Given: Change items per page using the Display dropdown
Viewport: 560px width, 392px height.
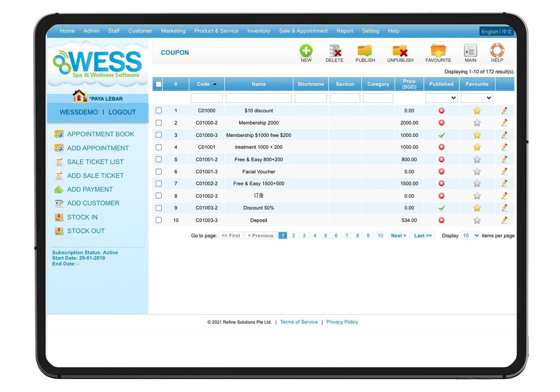Looking at the screenshot, I should [x=470, y=235].
